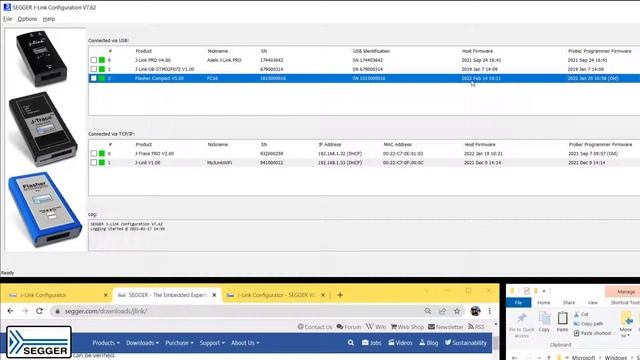The width and height of the screenshot is (640, 360).
Task: Tick checkbox for J-Link V1.00 TCP/IP row
Action: point(93,162)
